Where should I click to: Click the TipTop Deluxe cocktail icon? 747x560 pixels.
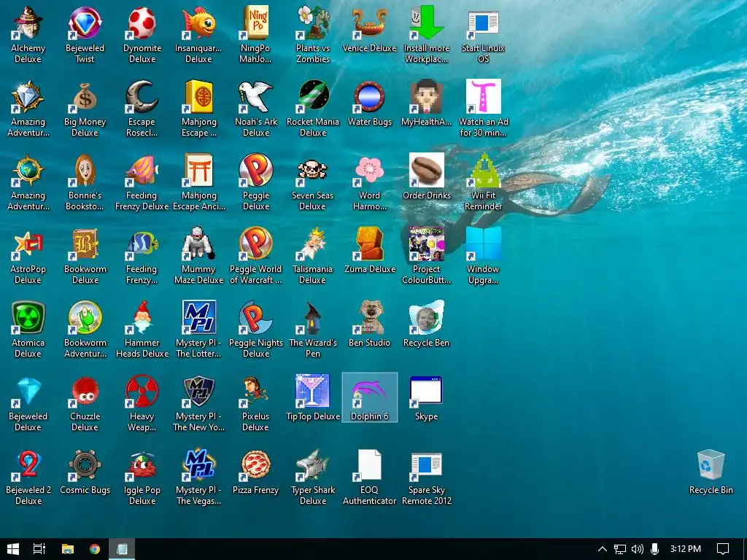pyautogui.click(x=312, y=392)
